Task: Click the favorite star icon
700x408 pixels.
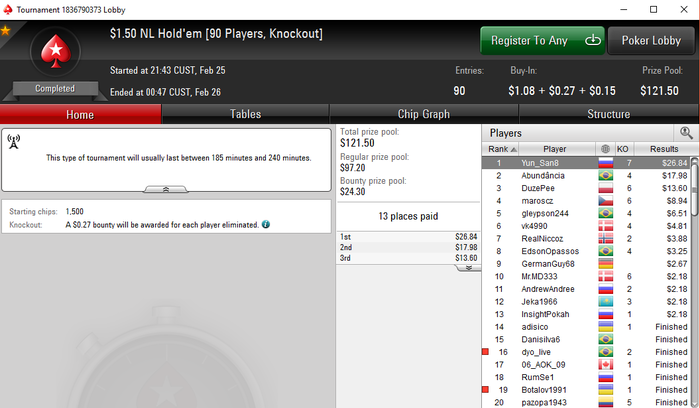Action: (x=5, y=31)
